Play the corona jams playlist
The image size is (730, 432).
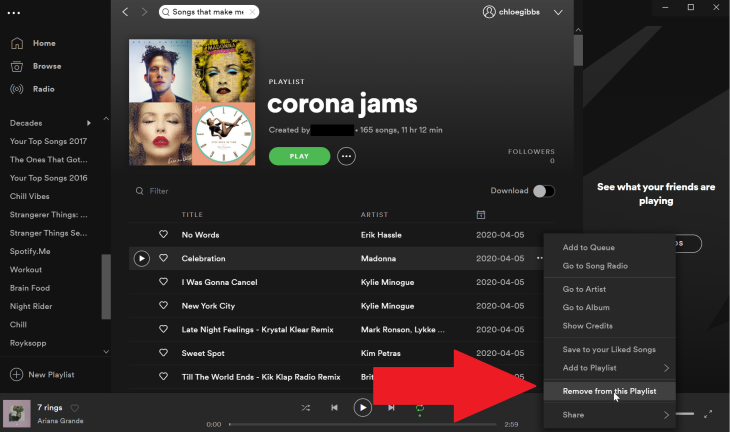tap(299, 156)
